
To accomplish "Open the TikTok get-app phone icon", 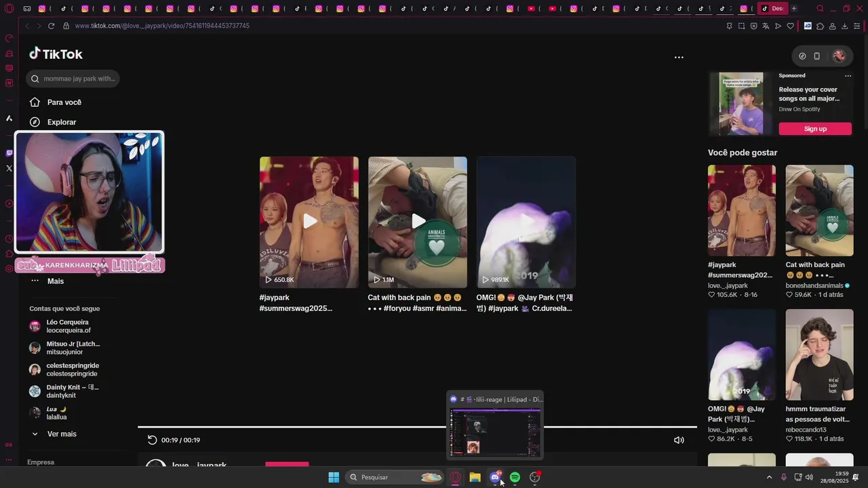I will point(816,56).
